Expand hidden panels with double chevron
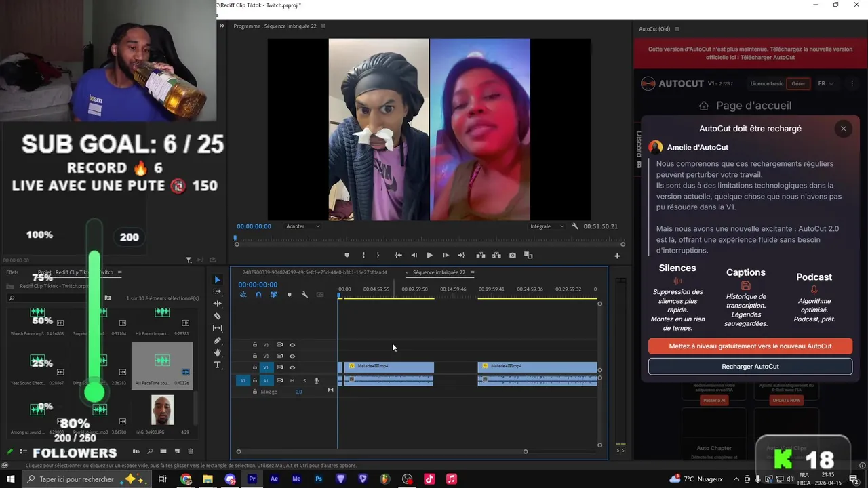868x488 pixels. point(222,26)
